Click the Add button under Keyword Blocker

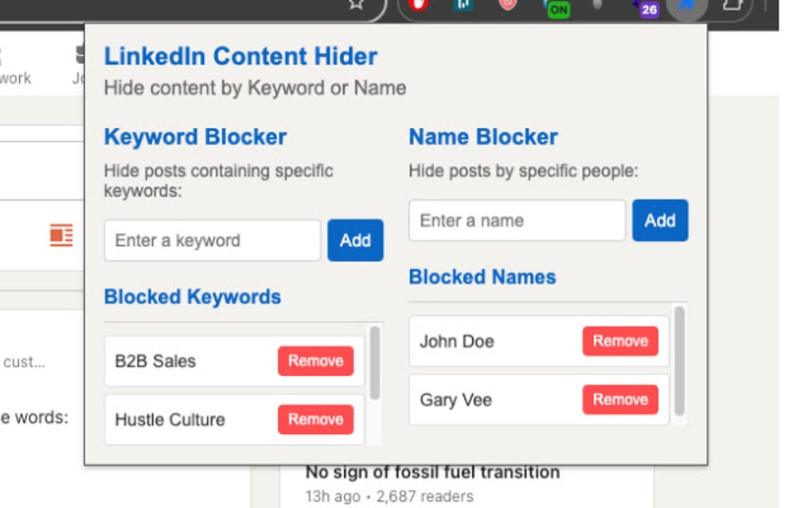point(355,240)
